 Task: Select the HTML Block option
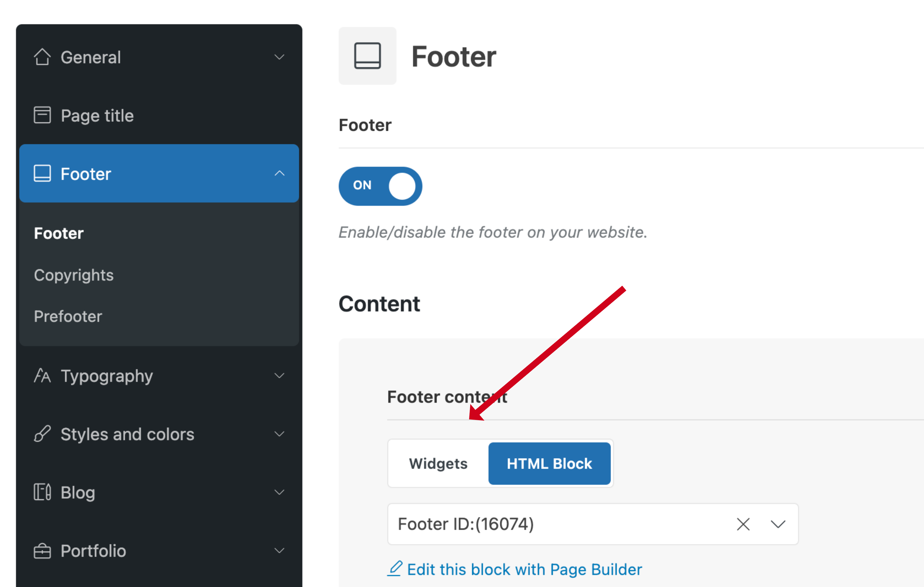[549, 463]
